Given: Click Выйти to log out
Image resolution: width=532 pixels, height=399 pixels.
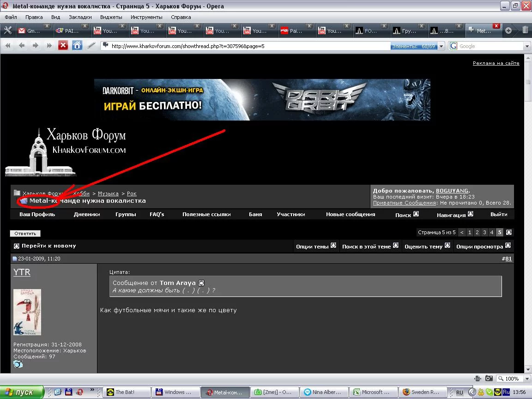Looking at the screenshot, I should [499, 214].
